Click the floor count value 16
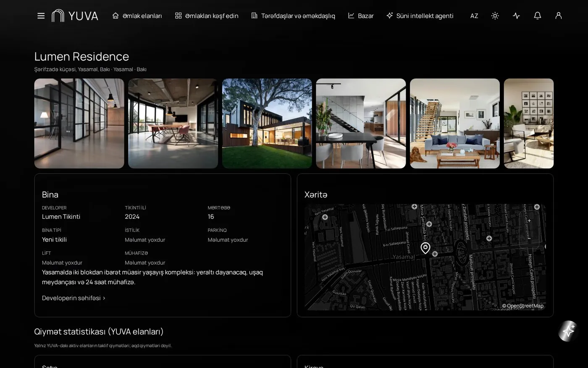 pyautogui.click(x=211, y=217)
